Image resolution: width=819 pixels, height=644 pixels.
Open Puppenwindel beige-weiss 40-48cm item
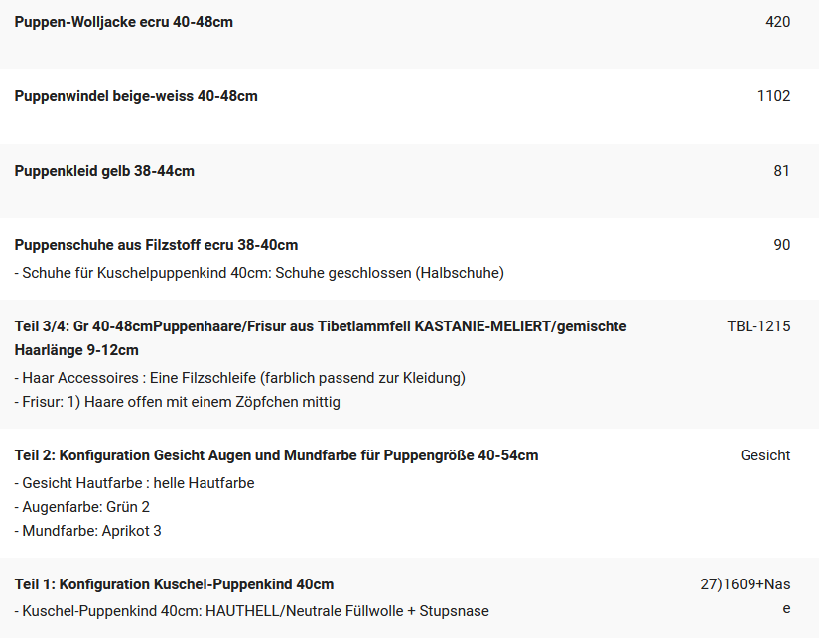point(136,96)
